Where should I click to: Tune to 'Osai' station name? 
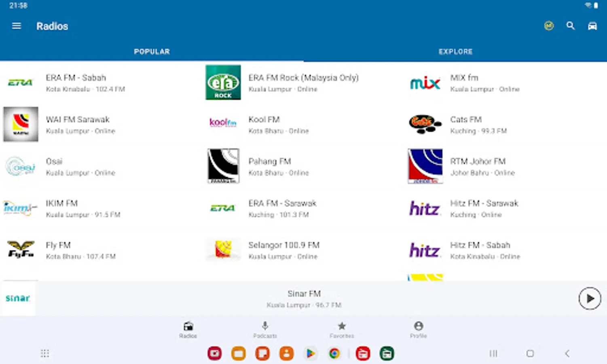click(54, 161)
